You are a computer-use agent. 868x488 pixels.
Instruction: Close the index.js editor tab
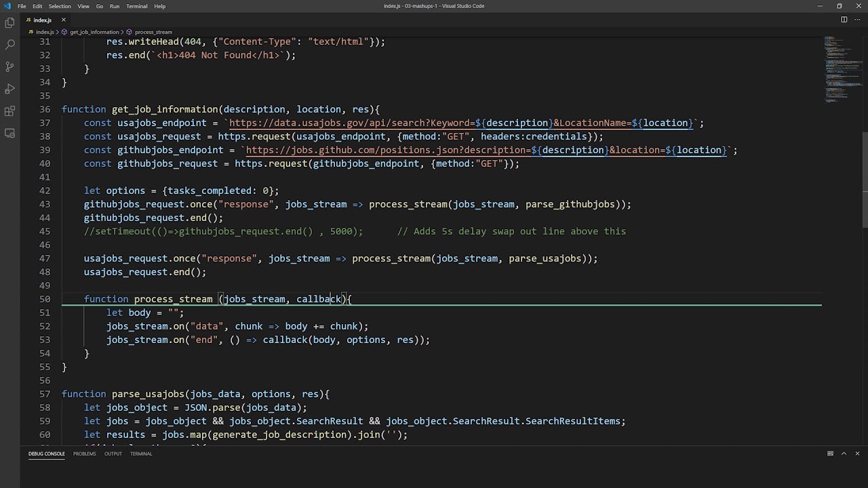63,20
